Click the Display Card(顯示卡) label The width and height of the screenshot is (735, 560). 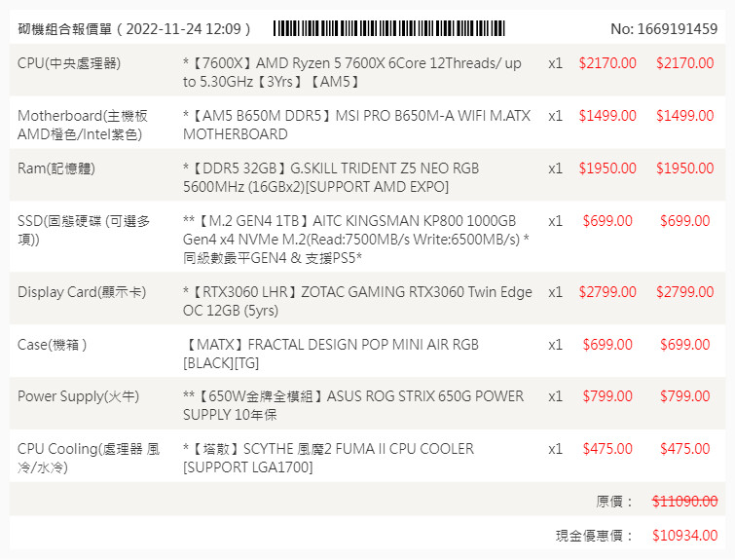pos(80,292)
